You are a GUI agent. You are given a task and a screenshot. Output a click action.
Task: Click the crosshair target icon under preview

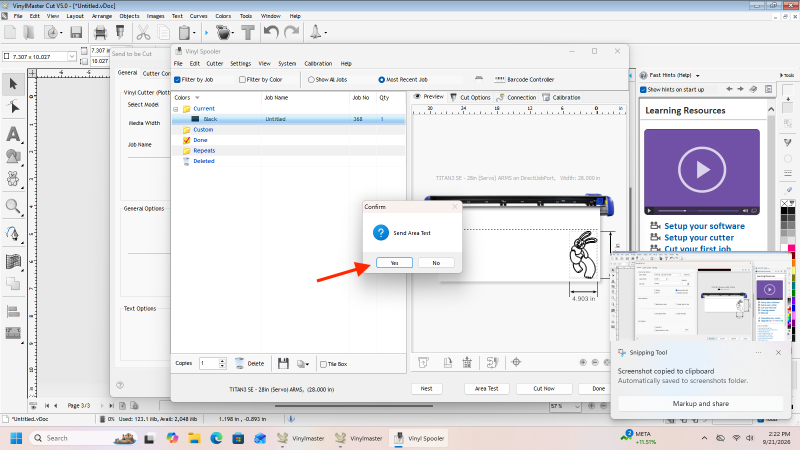point(516,362)
